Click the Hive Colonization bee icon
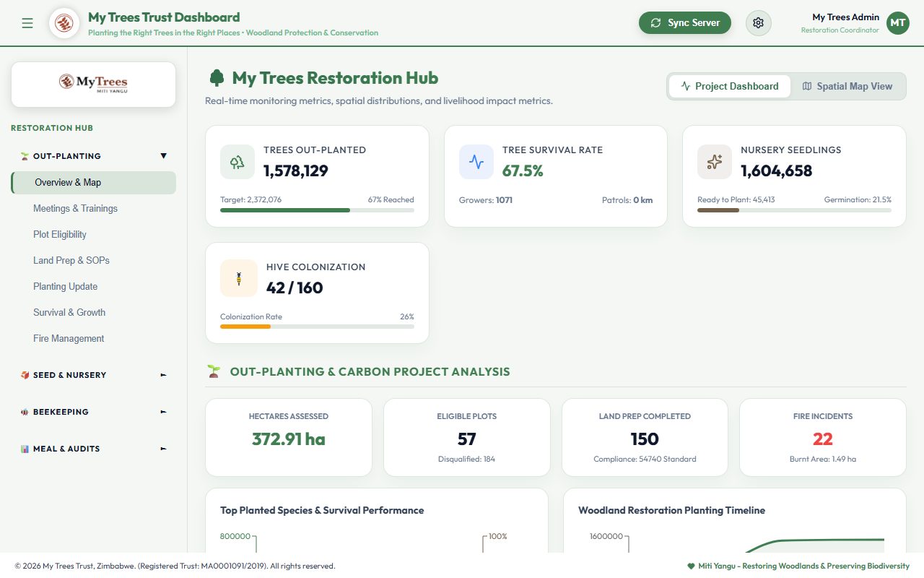The image size is (924, 578). pyautogui.click(x=239, y=278)
